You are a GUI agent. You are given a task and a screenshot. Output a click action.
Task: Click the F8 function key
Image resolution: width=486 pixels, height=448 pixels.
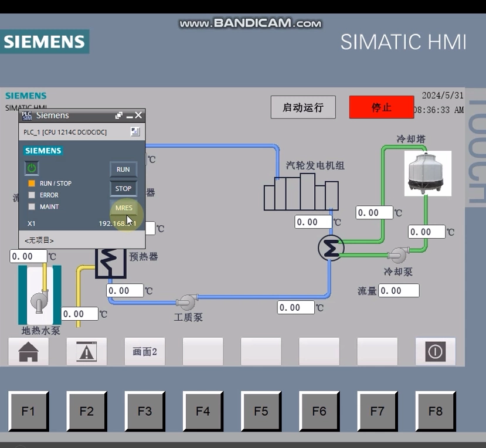click(436, 411)
